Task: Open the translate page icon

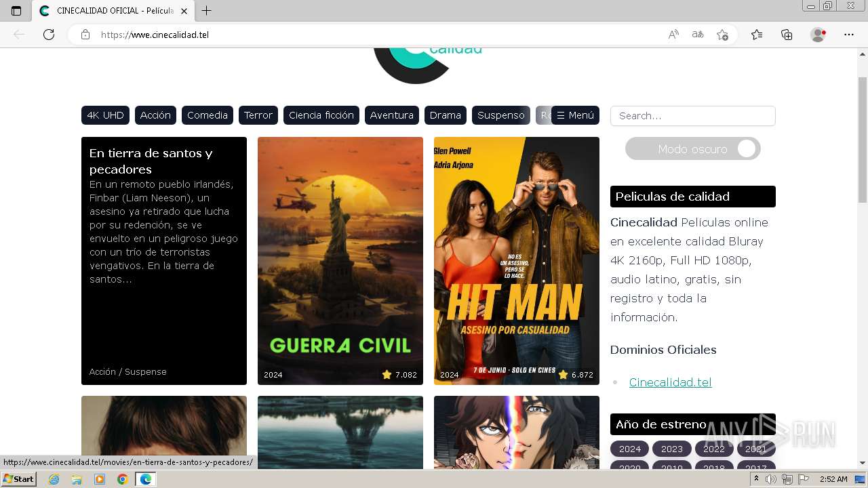Action: coord(698,35)
